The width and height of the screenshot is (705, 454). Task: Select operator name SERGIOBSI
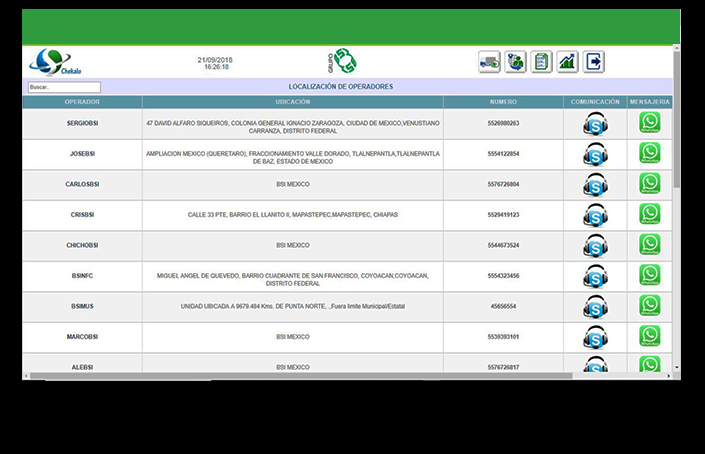click(x=82, y=123)
